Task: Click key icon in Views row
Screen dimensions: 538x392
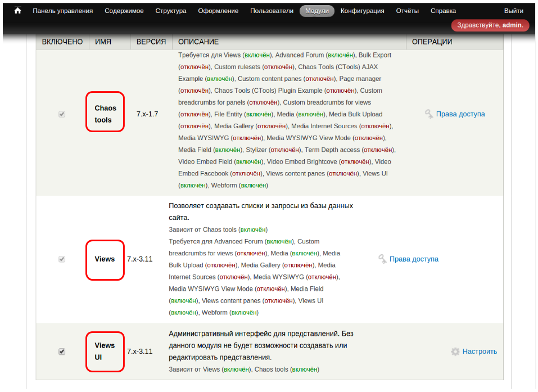Action: 383,259
